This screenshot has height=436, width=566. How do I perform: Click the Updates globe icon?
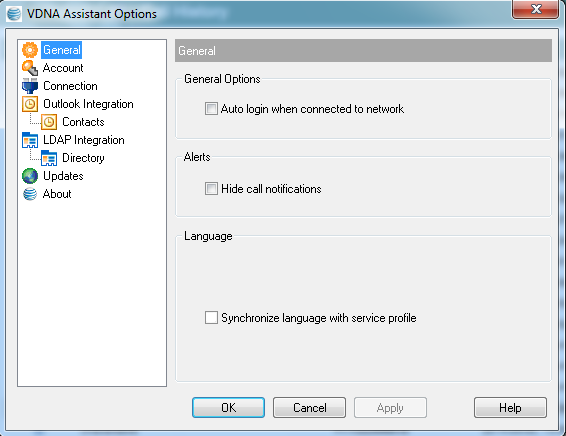coord(30,176)
